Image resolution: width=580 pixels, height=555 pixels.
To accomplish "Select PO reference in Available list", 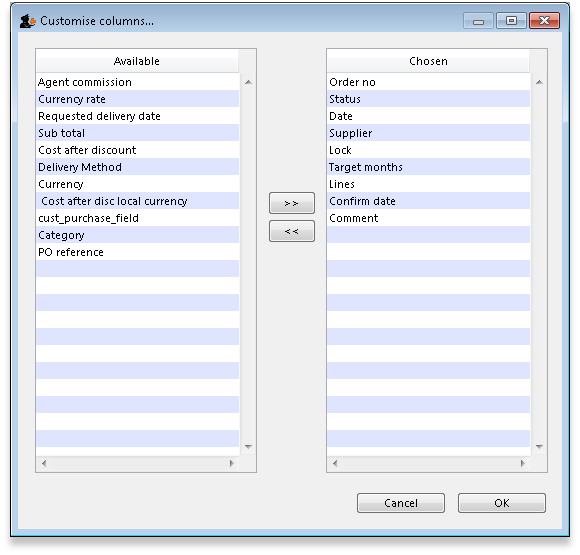I will click(x=138, y=252).
